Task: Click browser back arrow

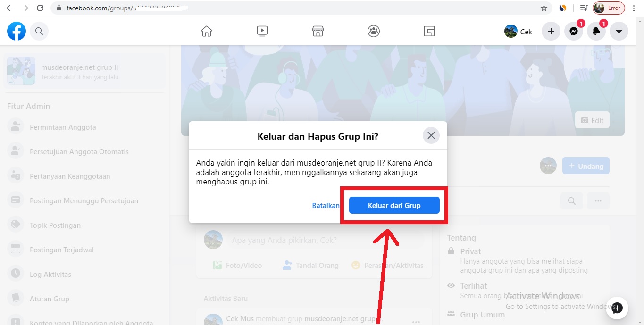Action: [x=10, y=8]
